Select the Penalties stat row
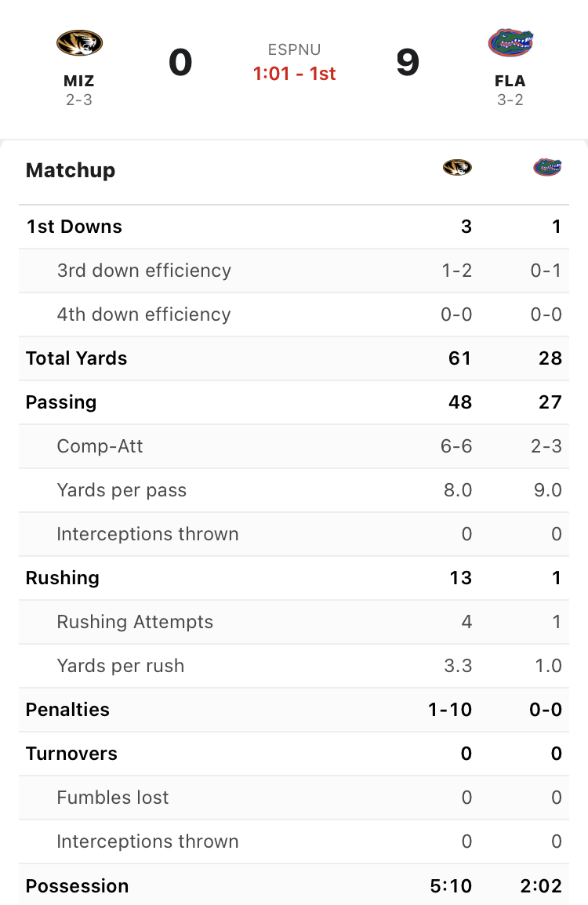The height and width of the screenshot is (905, 588). coord(294,710)
